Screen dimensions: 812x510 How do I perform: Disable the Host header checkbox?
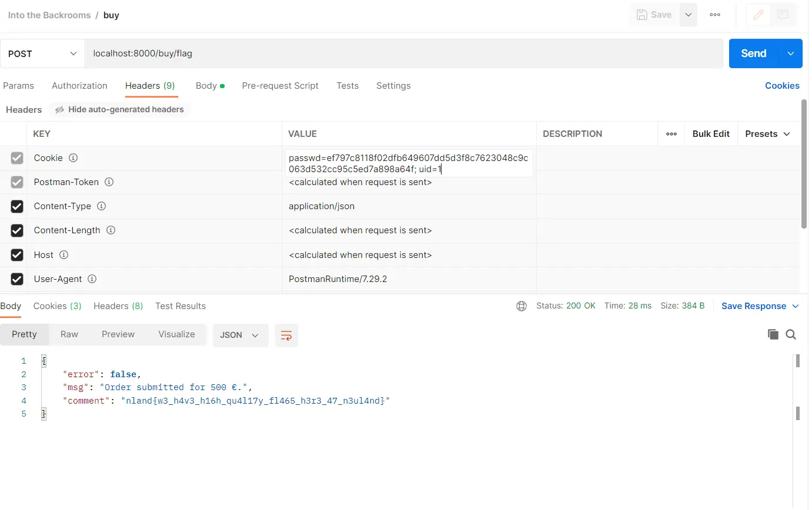[17, 255]
